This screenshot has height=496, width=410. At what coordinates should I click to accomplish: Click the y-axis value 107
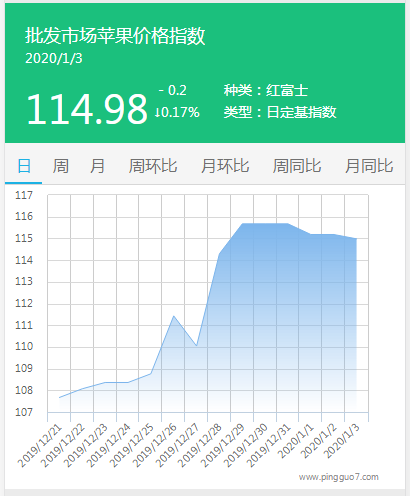click(24, 412)
